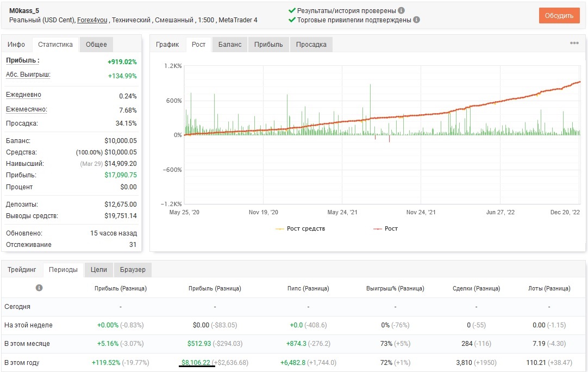Click 110.21 lots in yearly row

[536, 363]
